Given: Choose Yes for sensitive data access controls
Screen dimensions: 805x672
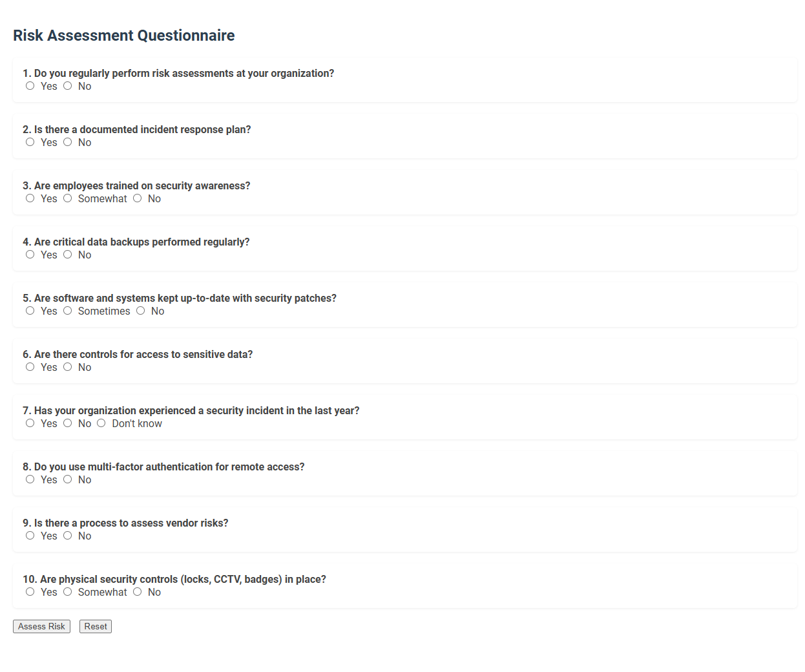Looking at the screenshot, I should [30, 366].
